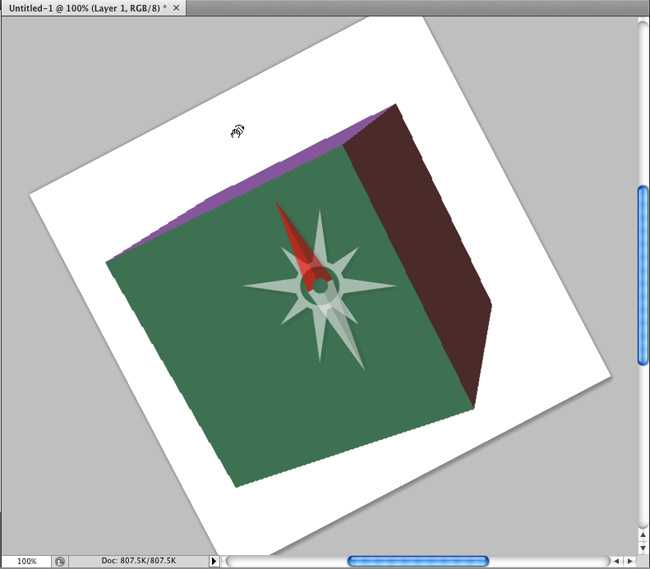Viewport: 650px width, 569px height.
Task: Click the right-pointing white compass star point
Action: pyautogui.click(x=375, y=286)
